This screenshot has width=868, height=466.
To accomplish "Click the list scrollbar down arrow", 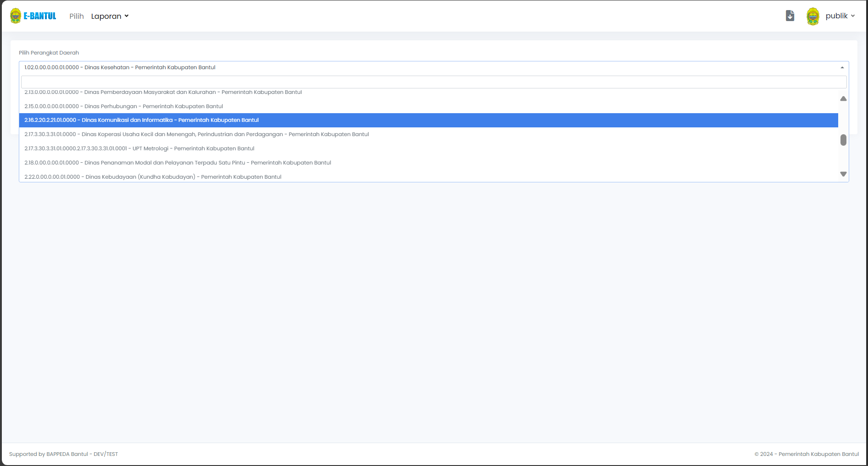I will [843, 174].
